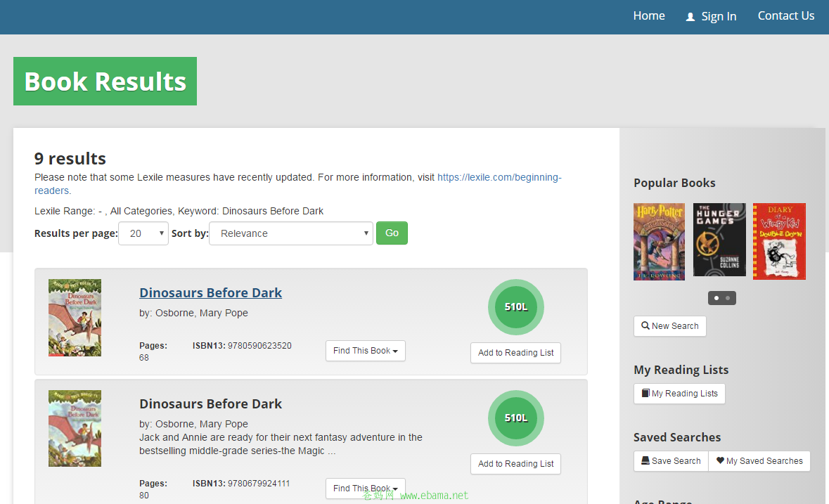Click the green Go button
The width and height of the screenshot is (829, 504).
392,233
